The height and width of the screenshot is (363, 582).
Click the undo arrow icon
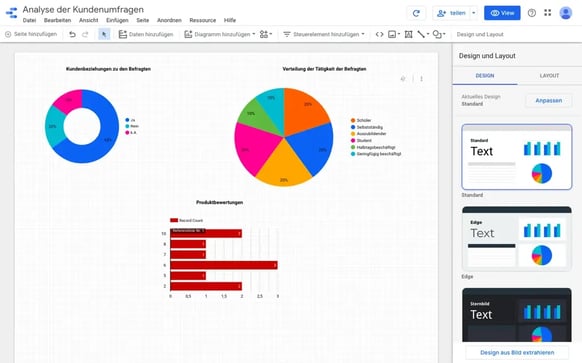[72, 35]
